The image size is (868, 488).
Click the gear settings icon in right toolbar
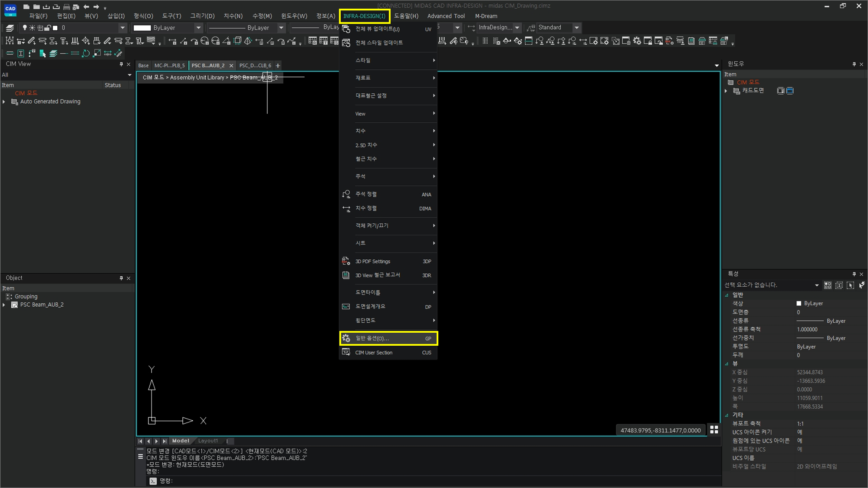coord(637,41)
